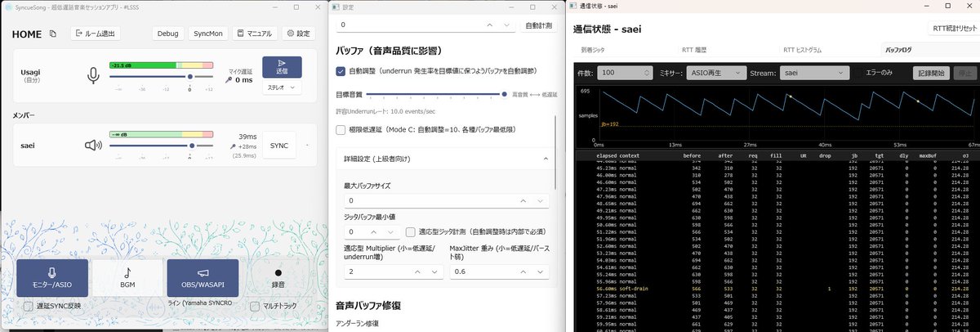
Task: Maximize the 設定 settings window
Action: click(533, 6)
